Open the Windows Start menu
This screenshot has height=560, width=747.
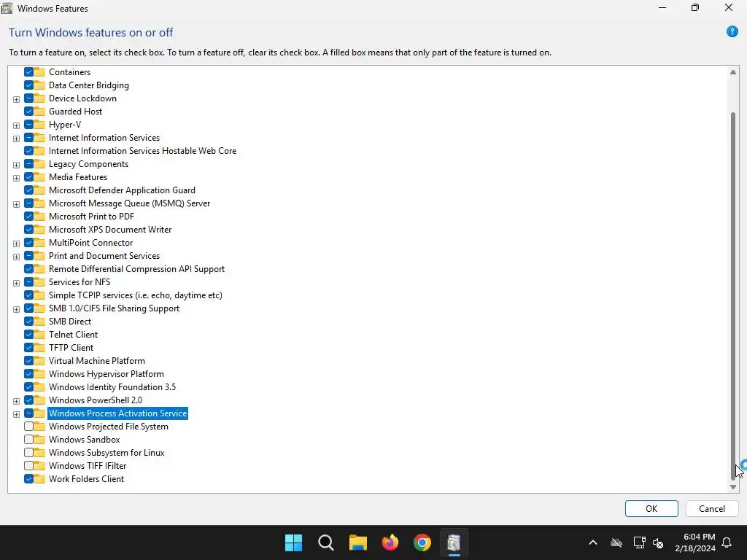click(x=293, y=542)
